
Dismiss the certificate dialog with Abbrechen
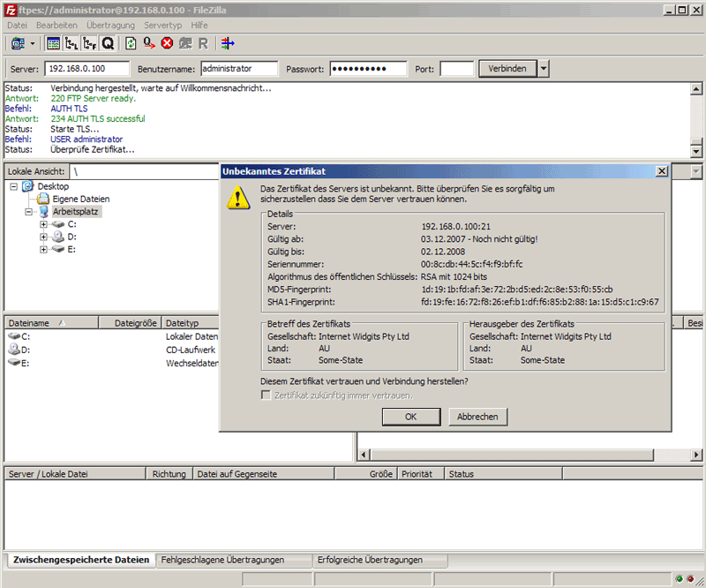coord(477,417)
